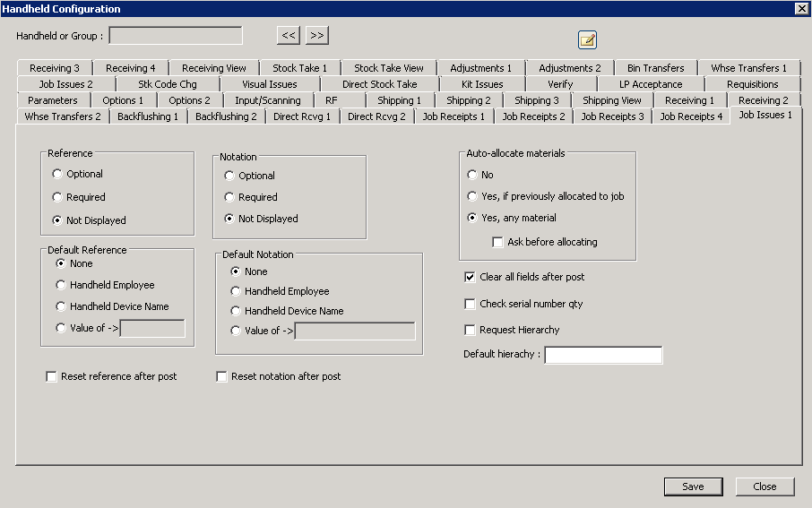Go to the Input/Scanning tab

pos(268,100)
